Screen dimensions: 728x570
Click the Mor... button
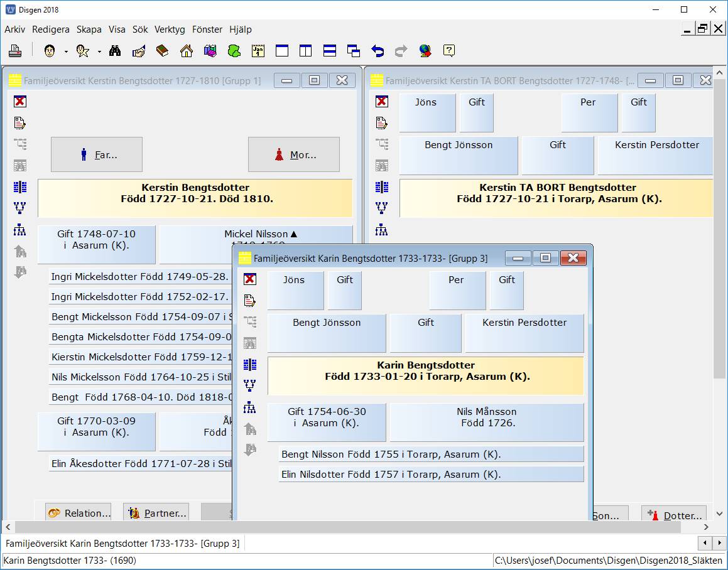(x=294, y=154)
